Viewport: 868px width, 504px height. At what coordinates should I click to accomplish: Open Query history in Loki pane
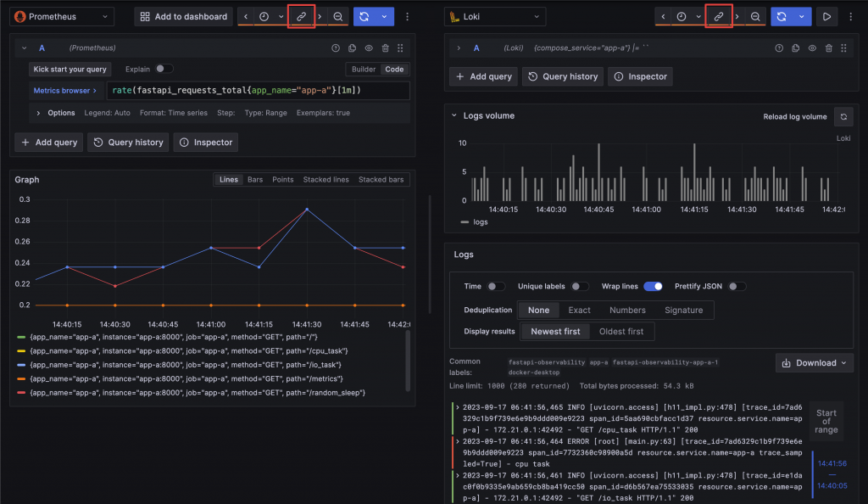pos(563,76)
